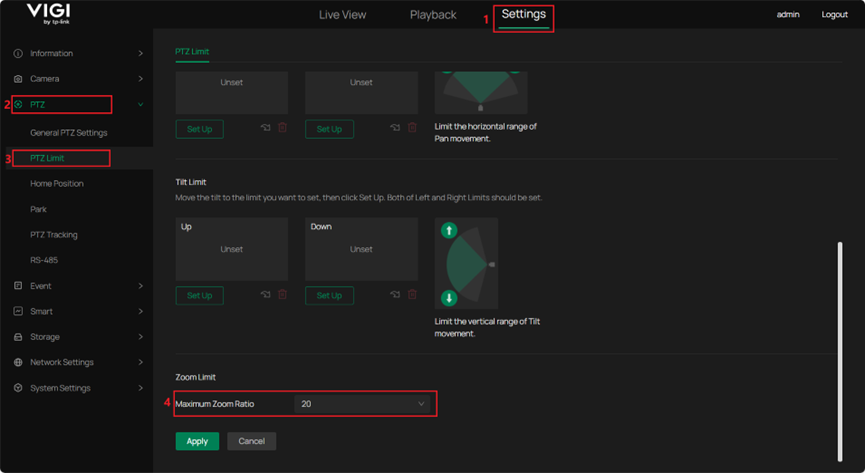Click the Down tilt limit preview box
Image resolution: width=865 pixels, height=473 pixels.
pyautogui.click(x=361, y=249)
